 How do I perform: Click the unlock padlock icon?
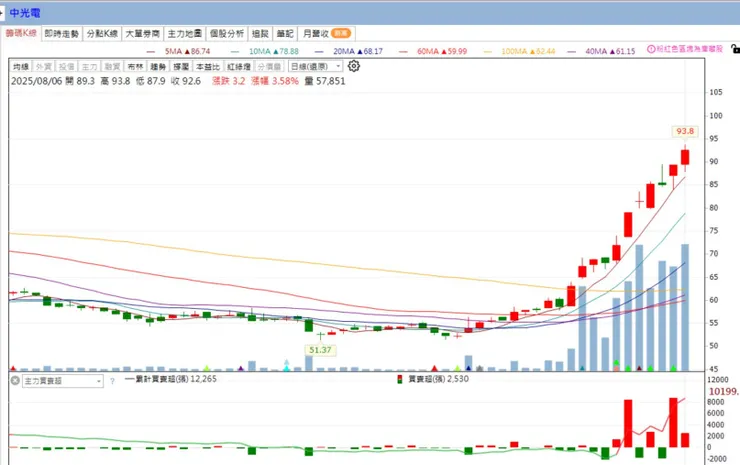pyautogui.click(x=735, y=49)
